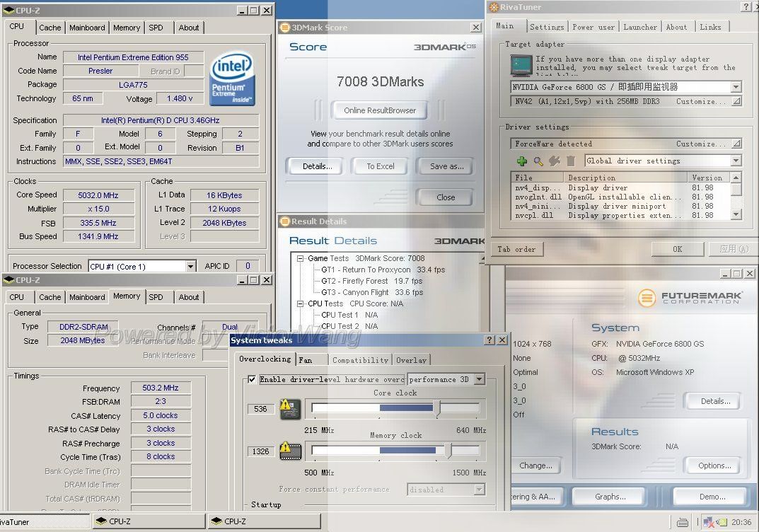Screen dimensions: 759x532
Task: Click the Tab order button in RivaTuner
Action: (516, 249)
